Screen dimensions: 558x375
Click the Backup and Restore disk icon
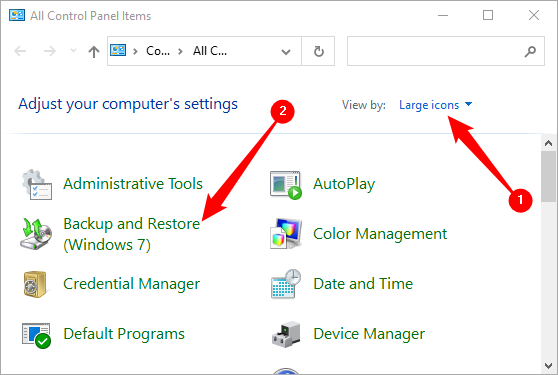pyautogui.click(x=36, y=234)
